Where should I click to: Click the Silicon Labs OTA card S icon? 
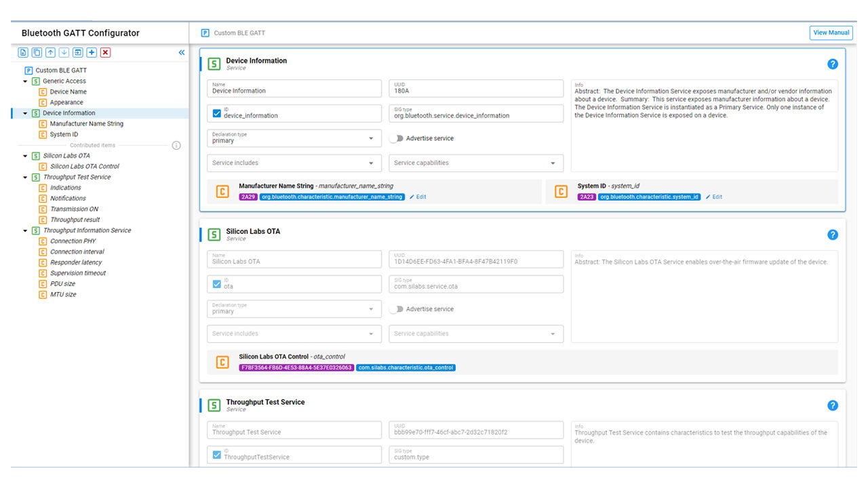[x=214, y=235]
